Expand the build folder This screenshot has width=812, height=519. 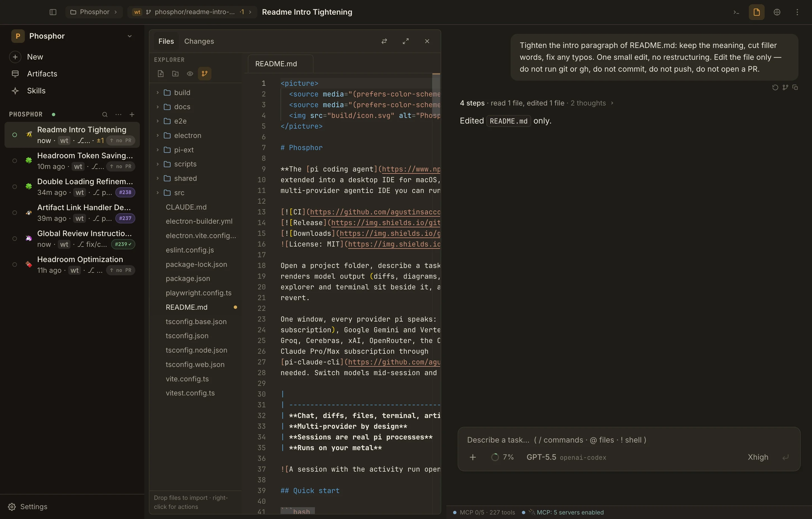[x=196, y=93]
